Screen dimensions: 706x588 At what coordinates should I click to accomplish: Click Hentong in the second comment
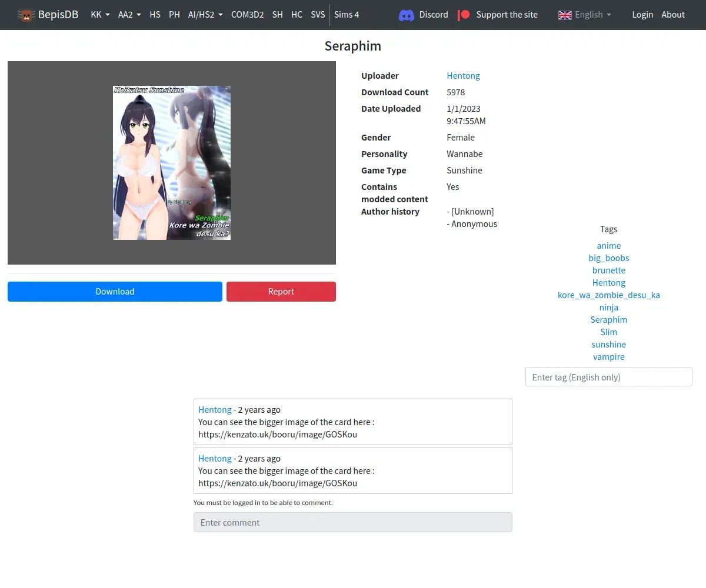[215, 459]
